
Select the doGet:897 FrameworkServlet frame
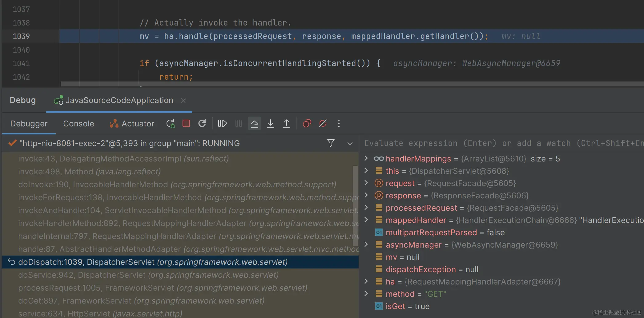180,301
